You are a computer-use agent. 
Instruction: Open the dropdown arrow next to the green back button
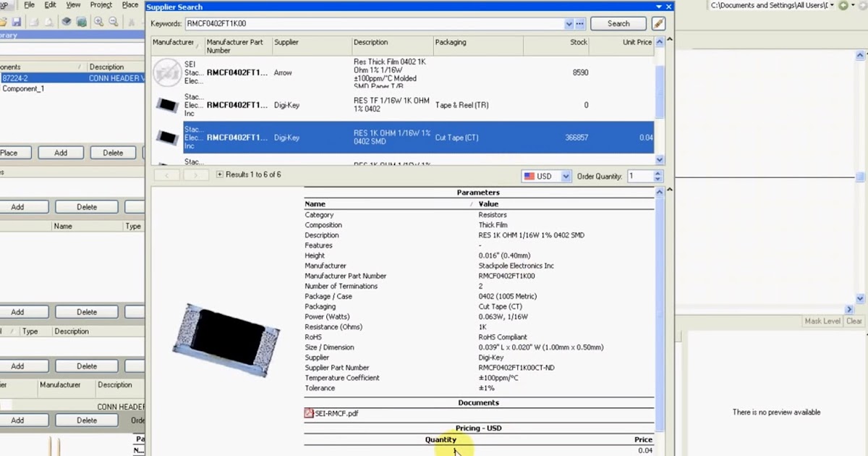[854, 6]
